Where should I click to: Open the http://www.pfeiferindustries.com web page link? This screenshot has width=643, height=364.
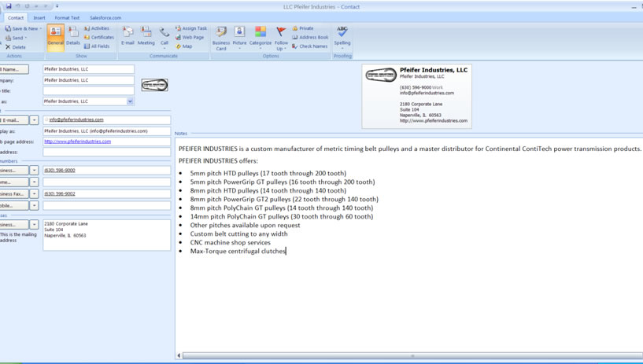77,142
